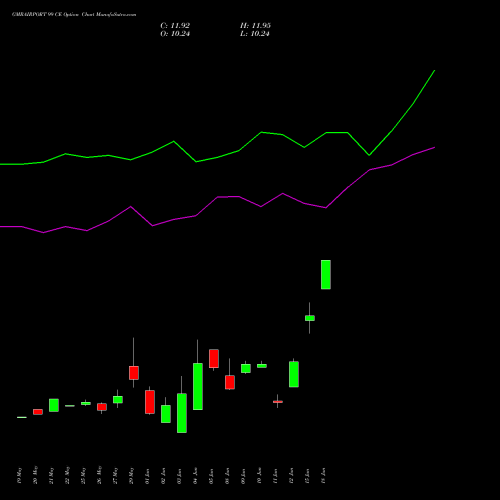This screenshot has height=500, width=500.
Task: Select the 09 Jun date label
Action: coord(243,476)
